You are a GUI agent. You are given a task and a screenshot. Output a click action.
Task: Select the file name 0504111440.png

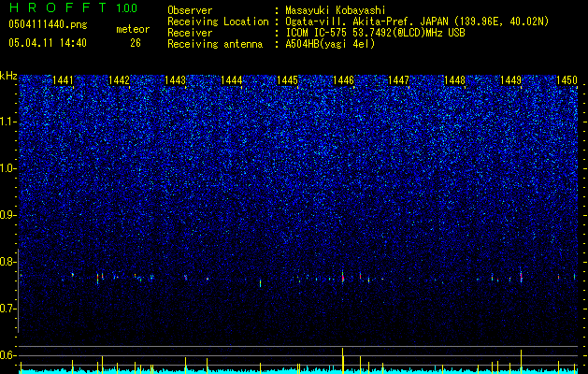click(x=48, y=24)
